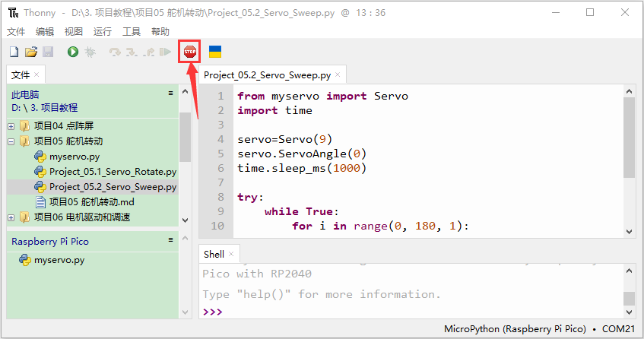Viewport: 644px width, 339px height.
Task: Expand the 项目04 点阵屏 folder
Action: 11,126
